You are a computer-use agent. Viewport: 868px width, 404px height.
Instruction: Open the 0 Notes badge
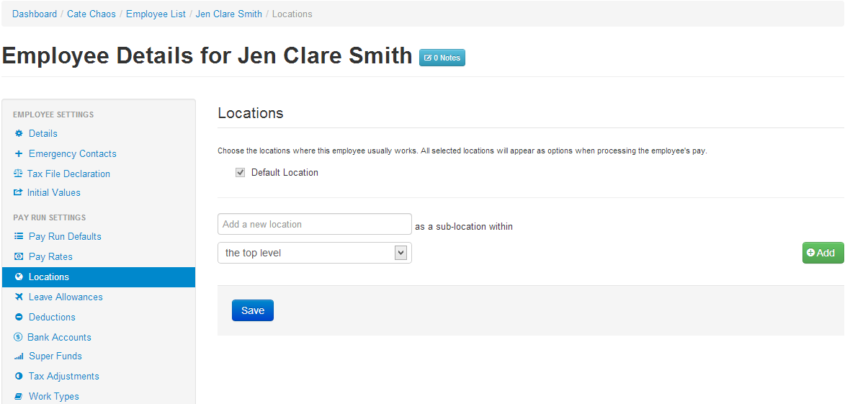(x=442, y=58)
